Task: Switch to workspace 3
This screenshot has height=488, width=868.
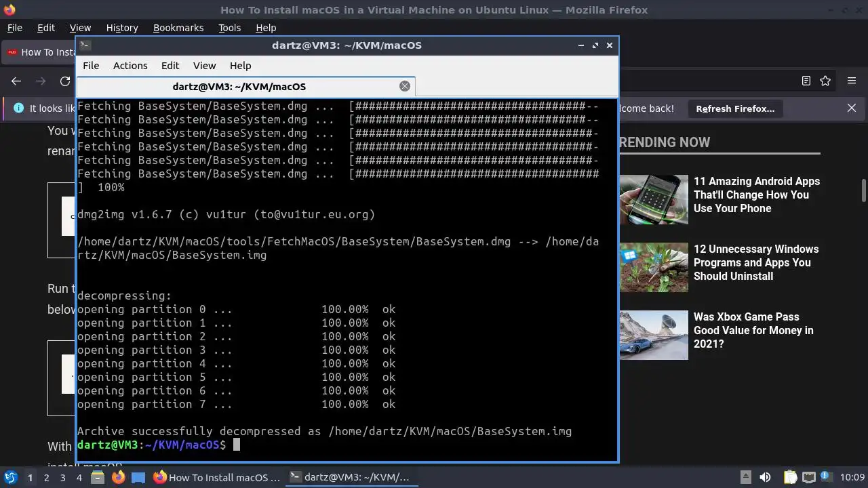Action: (x=62, y=478)
